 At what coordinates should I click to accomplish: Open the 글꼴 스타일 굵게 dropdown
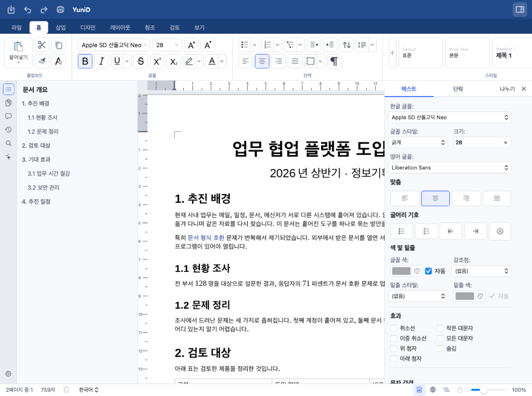tap(418, 142)
